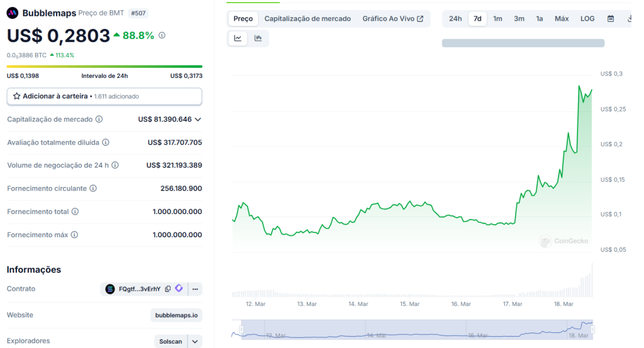Click the 0.0₅3886 BTC price text
This screenshot has height=348, width=644.
(26, 55)
